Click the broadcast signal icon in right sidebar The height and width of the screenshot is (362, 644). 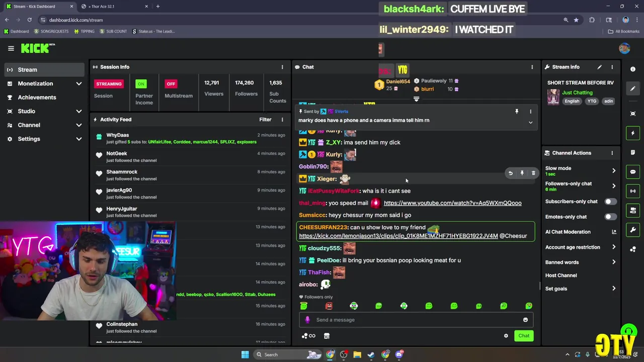(x=633, y=191)
